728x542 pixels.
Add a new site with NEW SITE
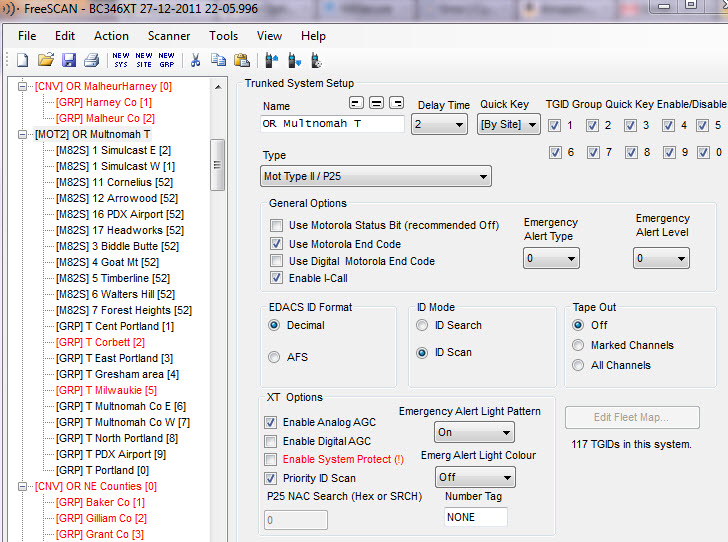(144, 60)
